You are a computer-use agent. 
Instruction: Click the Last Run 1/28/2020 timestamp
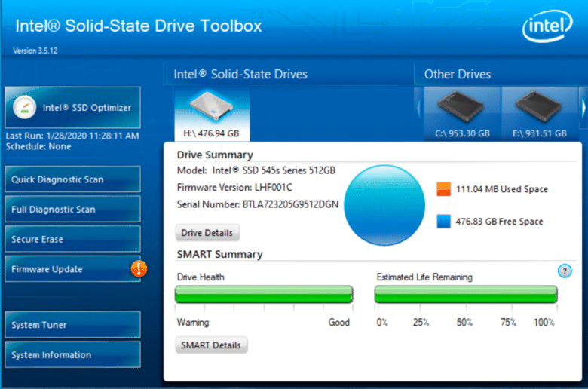tap(72, 136)
